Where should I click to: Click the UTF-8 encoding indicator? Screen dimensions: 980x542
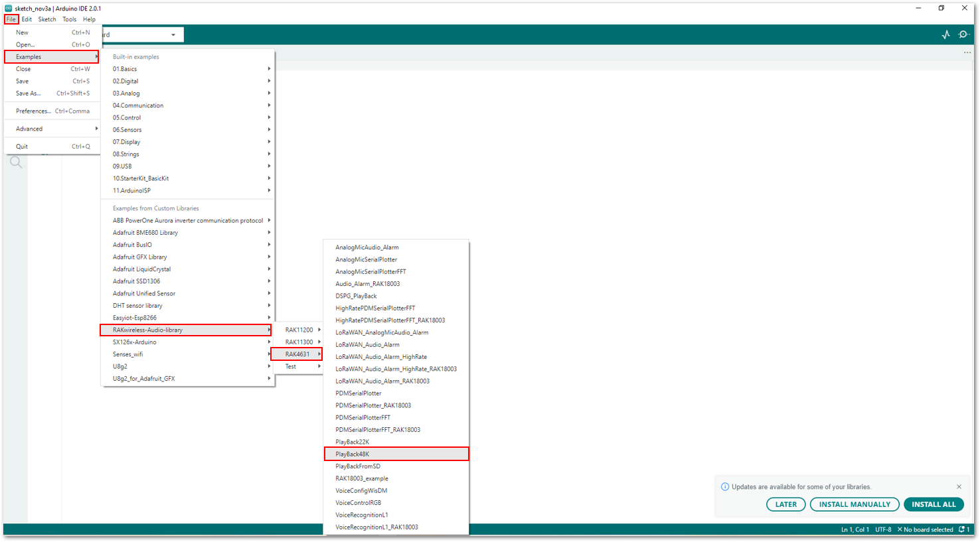click(x=883, y=529)
